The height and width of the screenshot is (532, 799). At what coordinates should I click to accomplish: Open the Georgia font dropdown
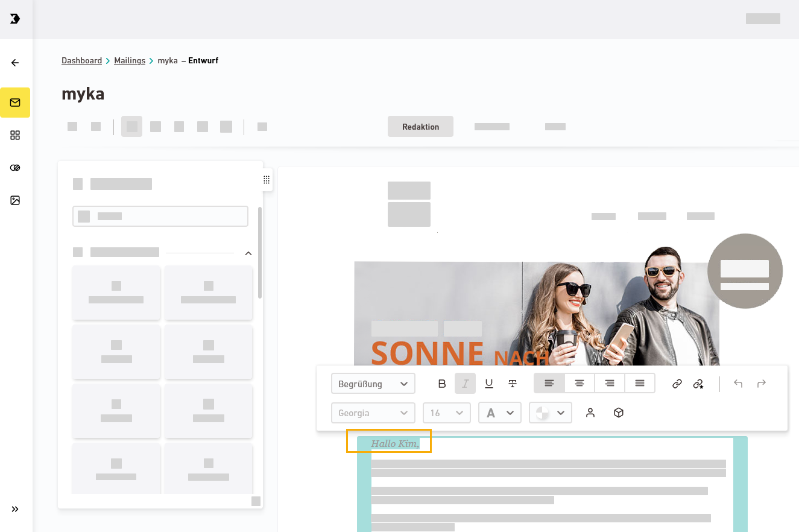[373, 413]
